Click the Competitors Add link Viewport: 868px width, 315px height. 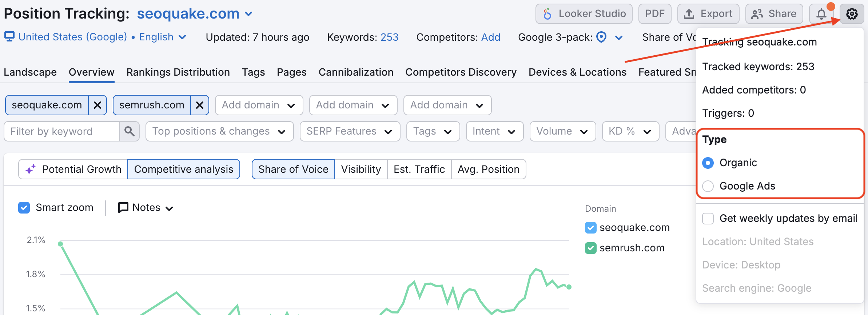[x=491, y=37]
